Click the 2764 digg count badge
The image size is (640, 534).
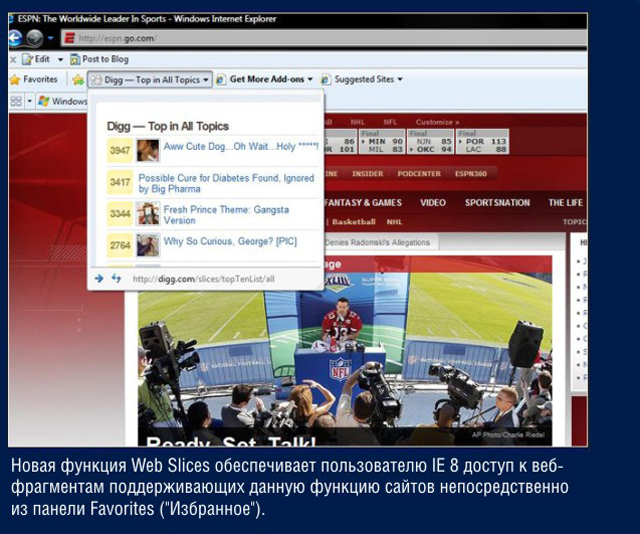coord(120,245)
